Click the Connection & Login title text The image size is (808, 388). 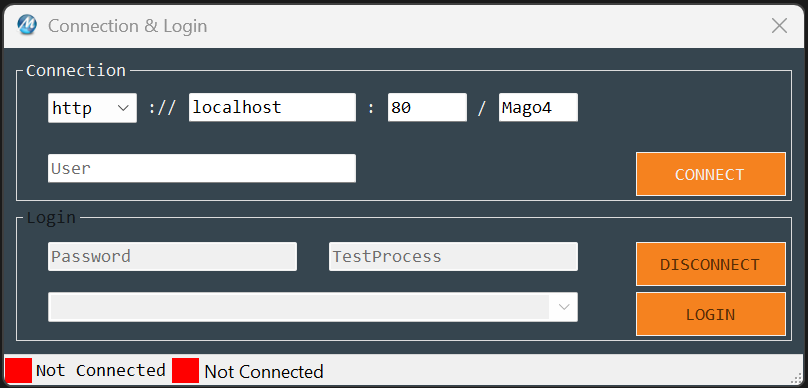[127, 26]
